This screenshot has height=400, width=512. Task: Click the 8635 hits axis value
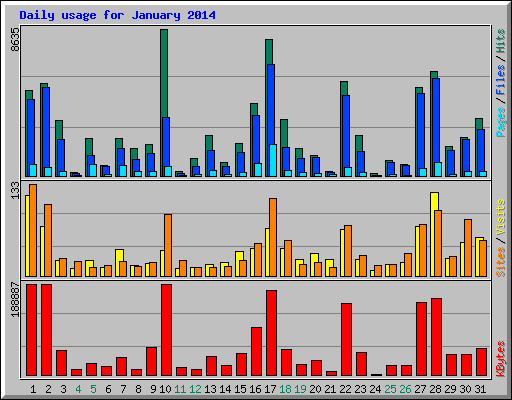pos(15,39)
